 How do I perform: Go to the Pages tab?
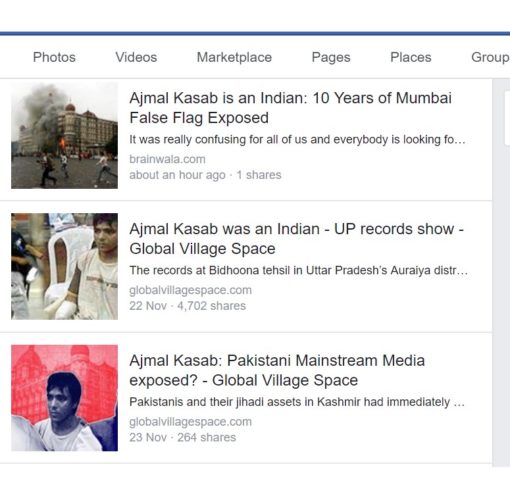[331, 57]
